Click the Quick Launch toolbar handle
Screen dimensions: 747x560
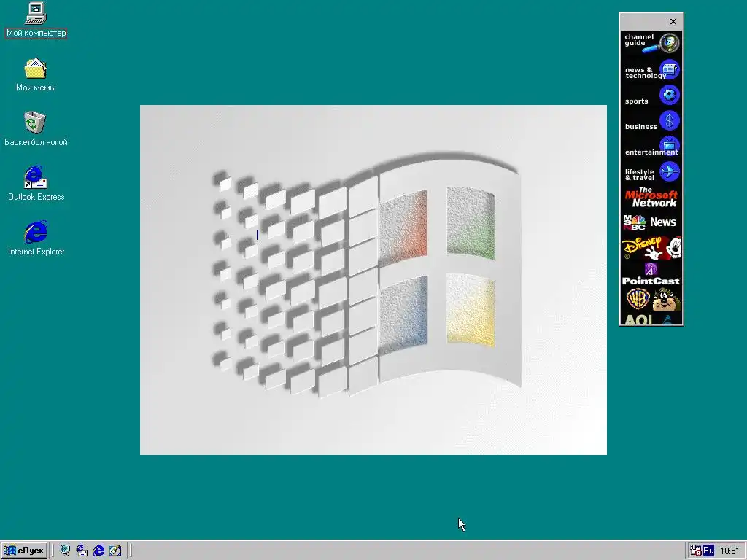(52, 551)
